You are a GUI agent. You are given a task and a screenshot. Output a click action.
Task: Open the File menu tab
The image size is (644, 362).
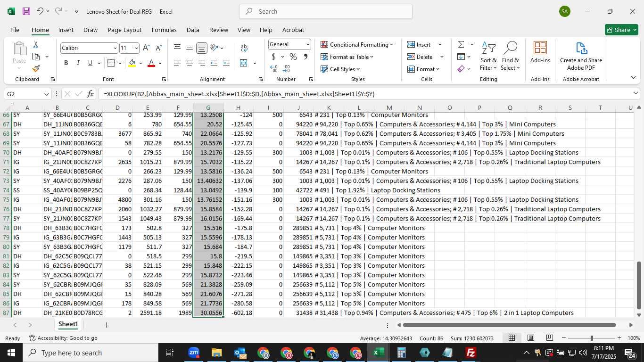[x=15, y=30]
